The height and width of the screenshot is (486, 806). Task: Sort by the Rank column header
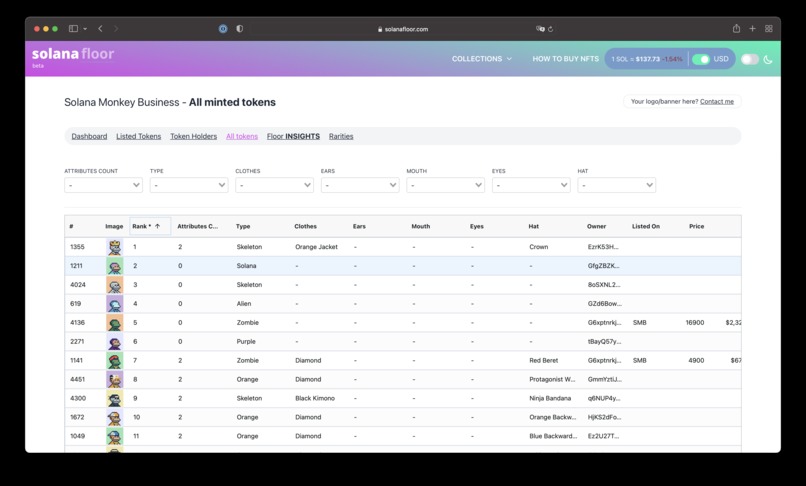(150, 226)
